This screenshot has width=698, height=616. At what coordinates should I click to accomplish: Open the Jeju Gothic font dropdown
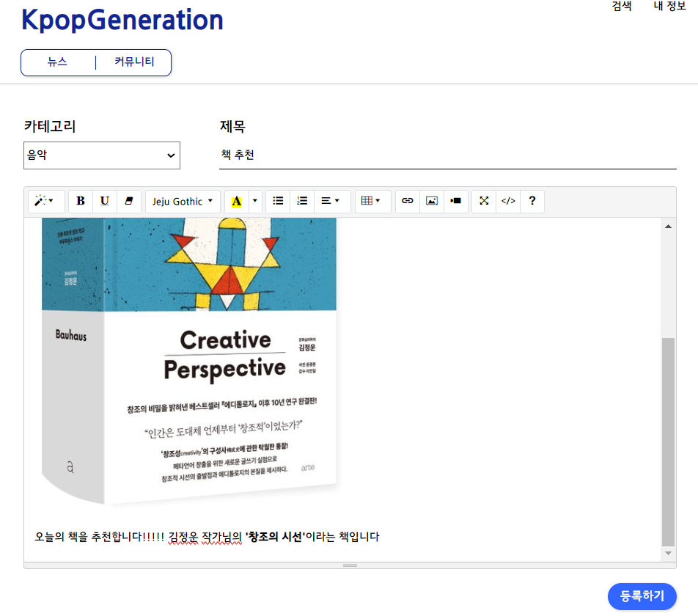[x=183, y=201]
